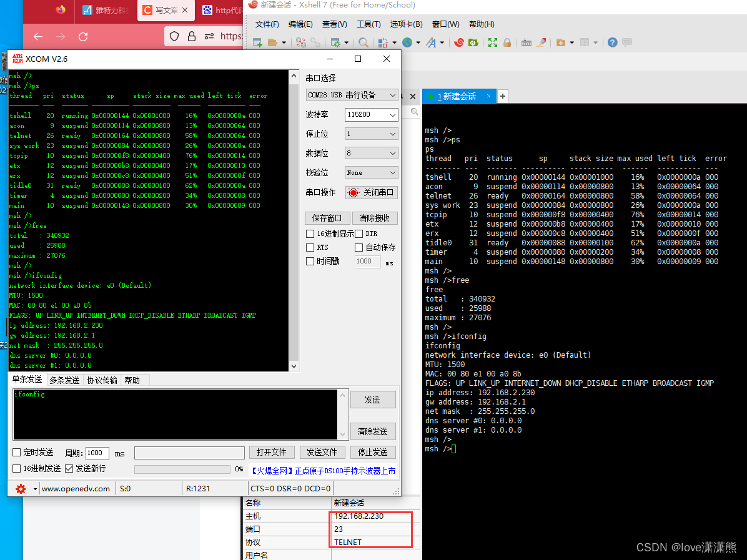Image resolution: width=747 pixels, height=560 pixels.
Task: Click the receive area vertical scrollbar
Action: [294, 220]
